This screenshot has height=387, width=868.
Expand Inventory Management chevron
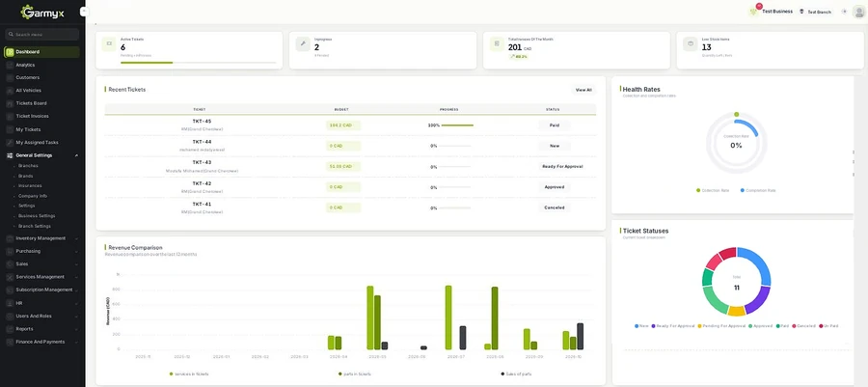pyautogui.click(x=76, y=238)
